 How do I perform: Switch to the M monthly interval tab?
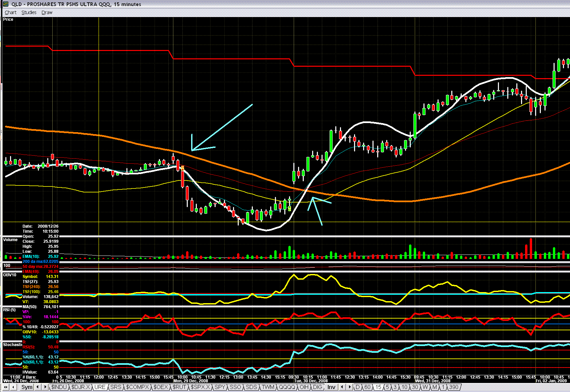coord(435,387)
